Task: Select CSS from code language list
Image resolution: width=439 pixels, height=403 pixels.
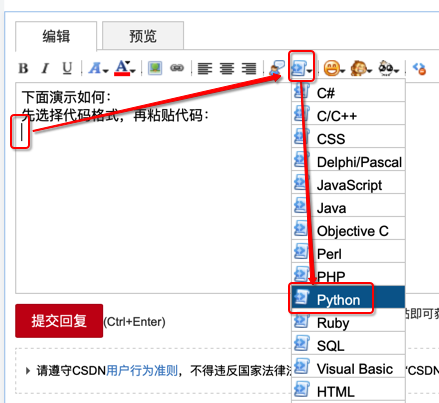Action: coord(348,137)
